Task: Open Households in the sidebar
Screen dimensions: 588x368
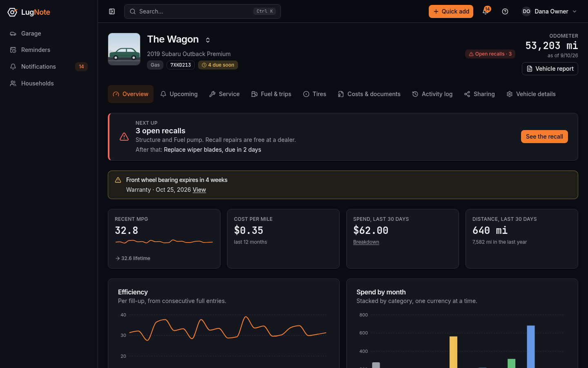Action: pyautogui.click(x=49, y=83)
